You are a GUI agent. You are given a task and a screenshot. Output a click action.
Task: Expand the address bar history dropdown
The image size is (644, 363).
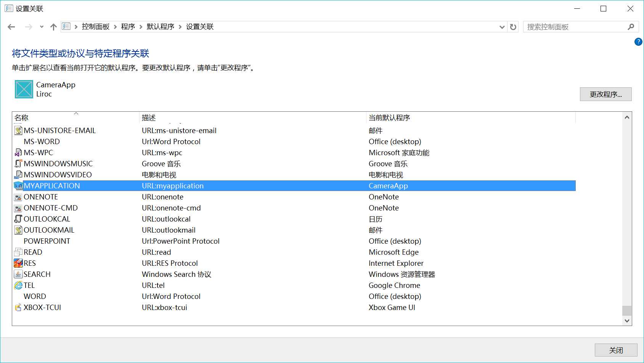pyautogui.click(x=502, y=27)
